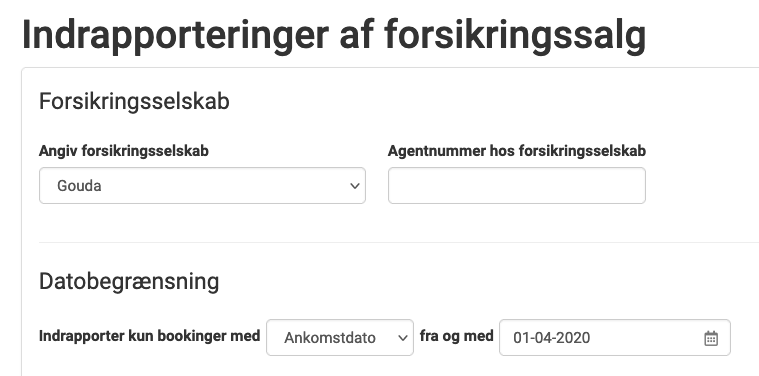The height and width of the screenshot is (376, 759).
Task: Click the chevron arrow of the Gouda dropdown
Action: (355, 186)
